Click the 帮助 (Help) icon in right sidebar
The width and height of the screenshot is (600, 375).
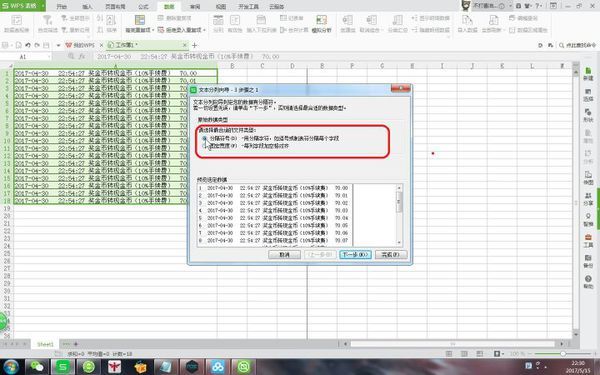point(588,282)
